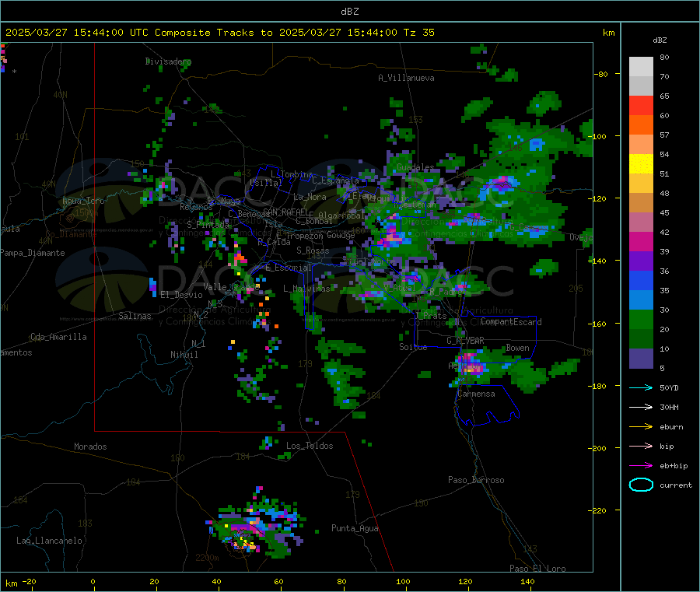The image size is (700, 592).
Task: Click the dBZ title at top
Action: [x=349, y=12]
